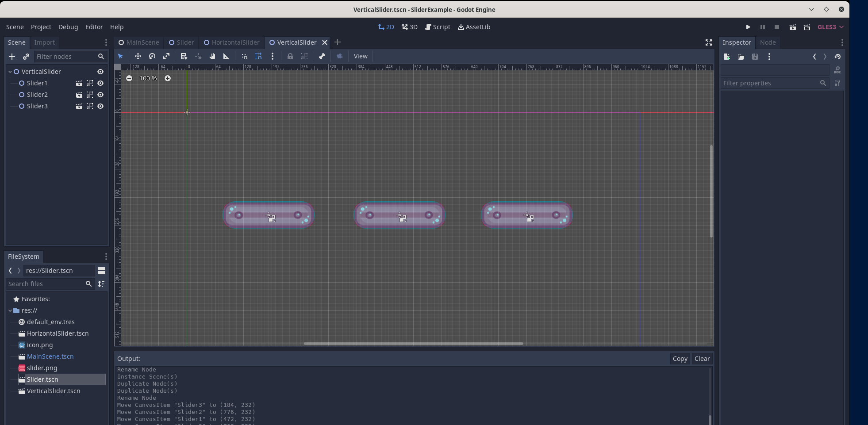Zoom in using the plus control

coord(168,78)
